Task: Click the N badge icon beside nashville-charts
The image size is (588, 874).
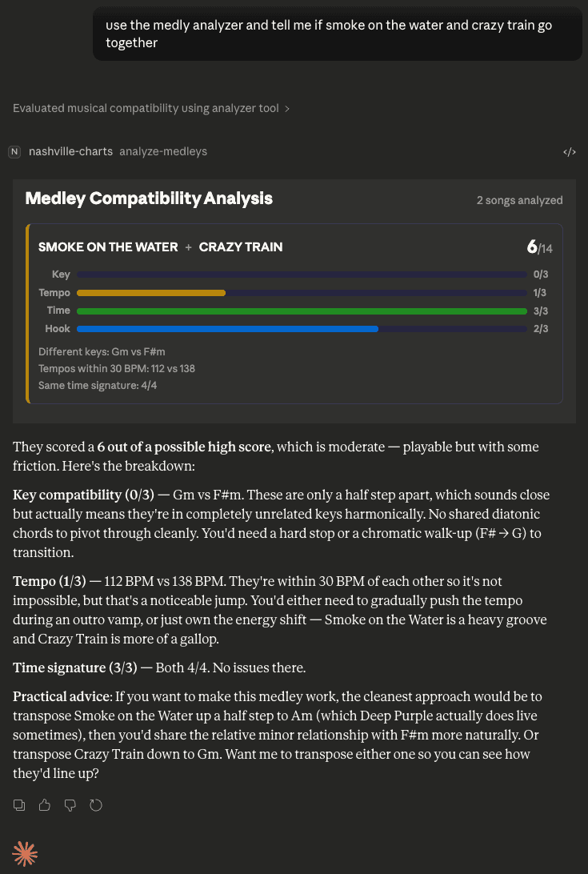Action: pos(14,152)
